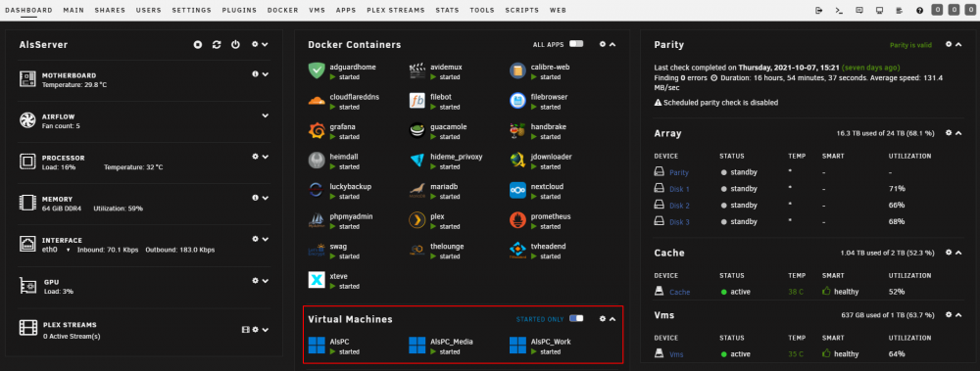Click the Cache healthy SMART status
Image resolution: width=980 pixels, height=371 pixels.
tap(841, 291)
